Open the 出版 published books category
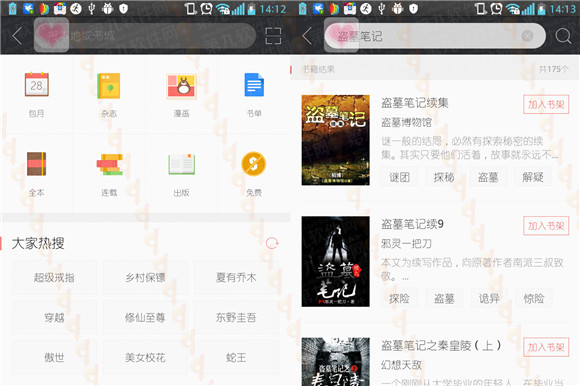The image size is (580, 386). [181, 174]
